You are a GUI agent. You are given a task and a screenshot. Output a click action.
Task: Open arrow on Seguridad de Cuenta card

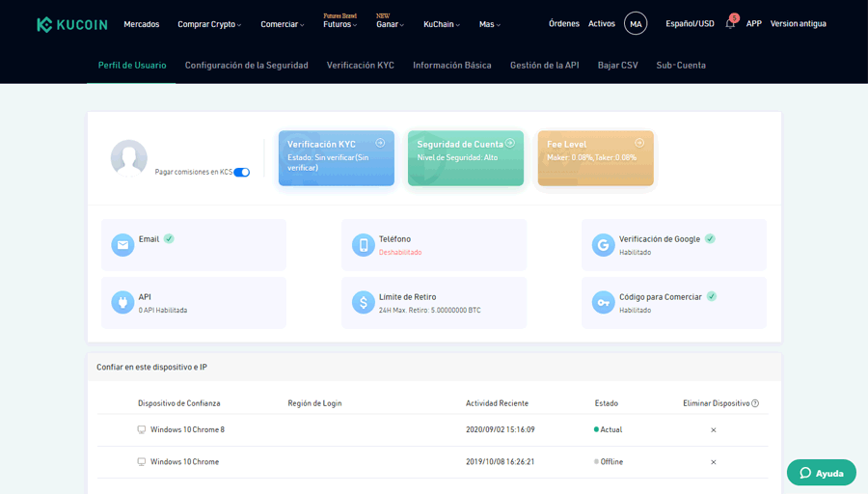tap(510, 143)
